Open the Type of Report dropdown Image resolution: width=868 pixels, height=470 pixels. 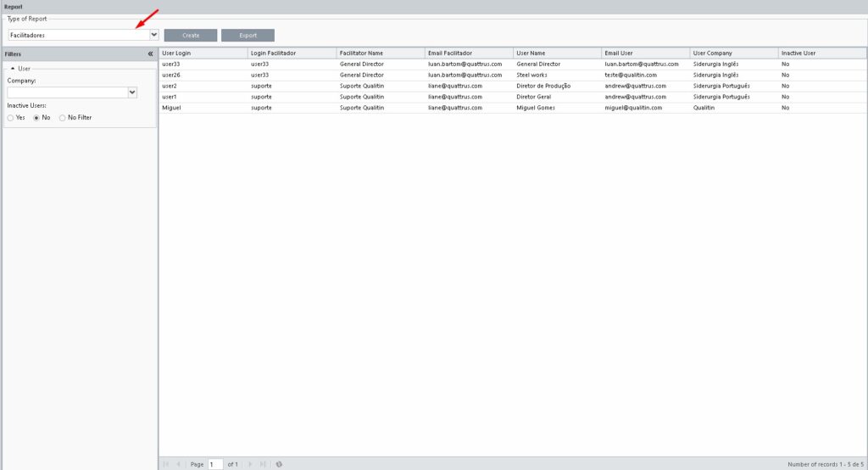[153, 35]
